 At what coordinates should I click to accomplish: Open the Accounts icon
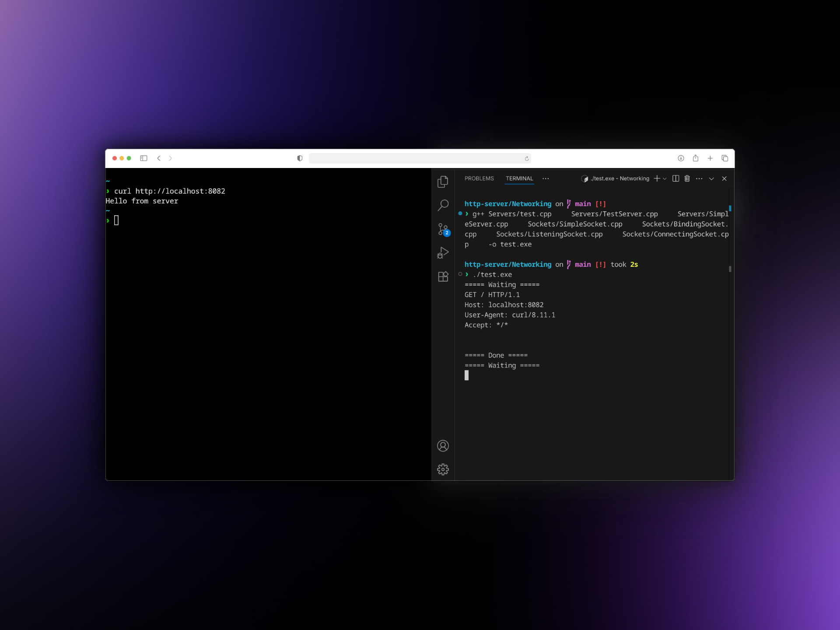click(x=443, y=446)
